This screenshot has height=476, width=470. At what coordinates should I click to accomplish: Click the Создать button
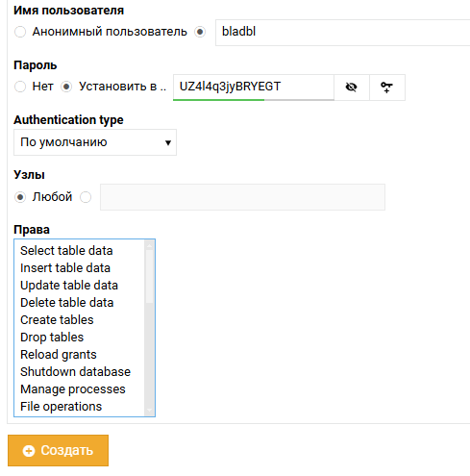point(58,450)
